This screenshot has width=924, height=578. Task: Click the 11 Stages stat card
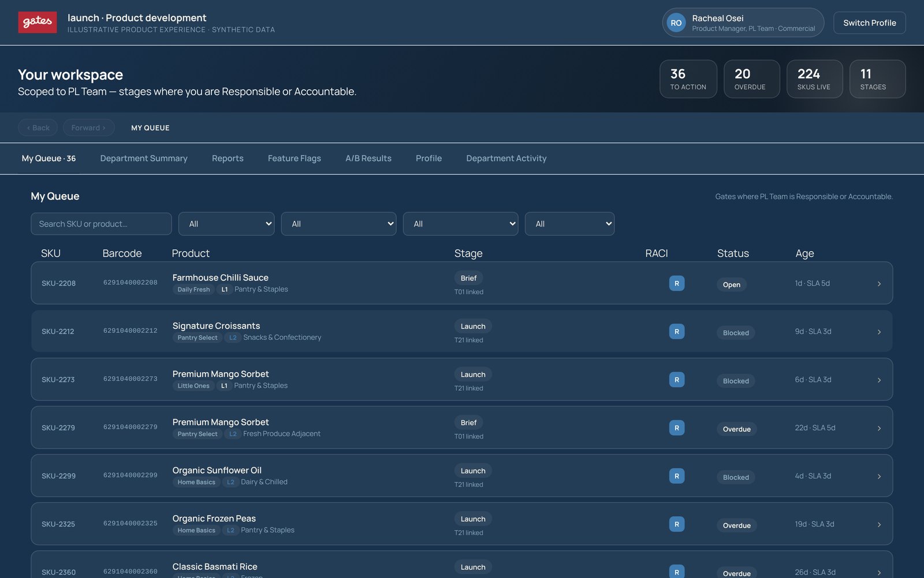tap(877, 79)
